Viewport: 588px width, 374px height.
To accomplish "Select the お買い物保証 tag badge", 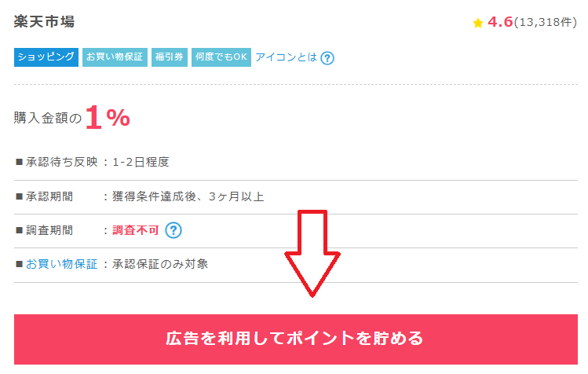I will tap(115, 57).
